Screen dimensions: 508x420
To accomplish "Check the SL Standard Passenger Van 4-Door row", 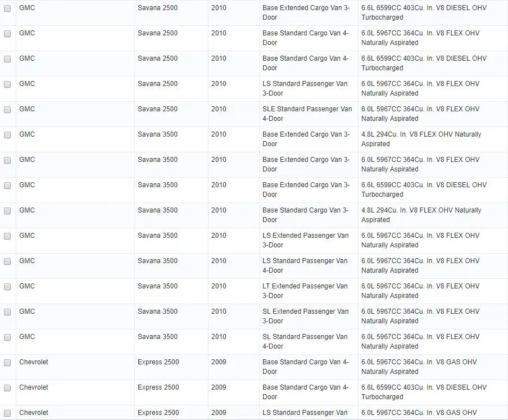I will [7, 337].
